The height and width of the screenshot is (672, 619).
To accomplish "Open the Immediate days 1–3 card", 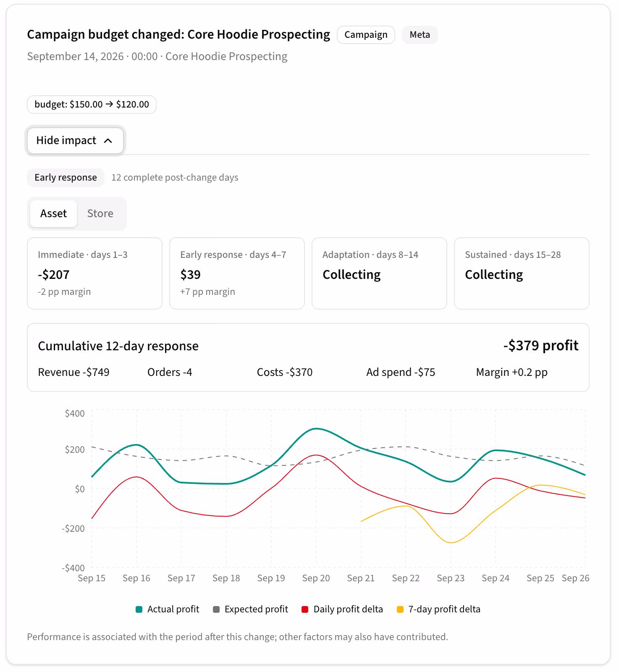I will (94, 273).
